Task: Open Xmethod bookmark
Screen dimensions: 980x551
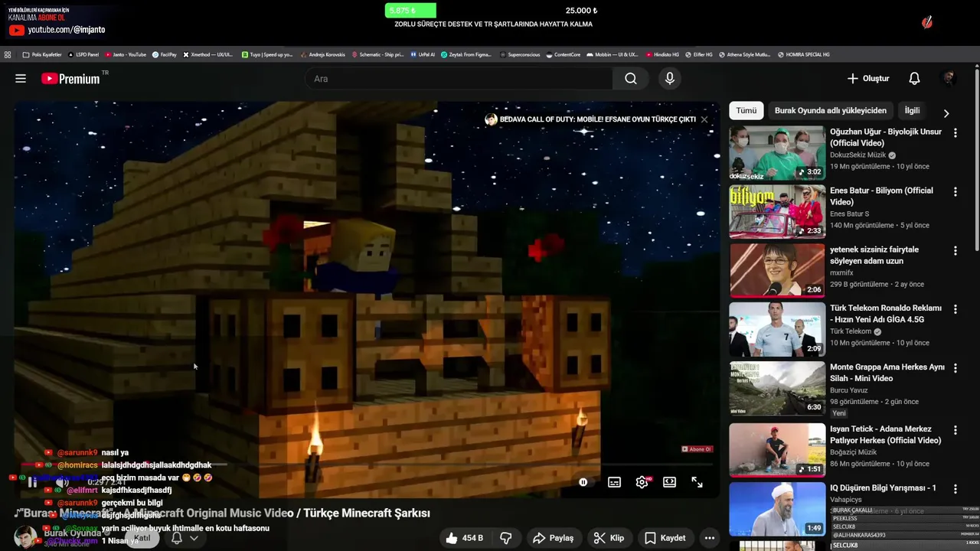Action: coord(208,54)
